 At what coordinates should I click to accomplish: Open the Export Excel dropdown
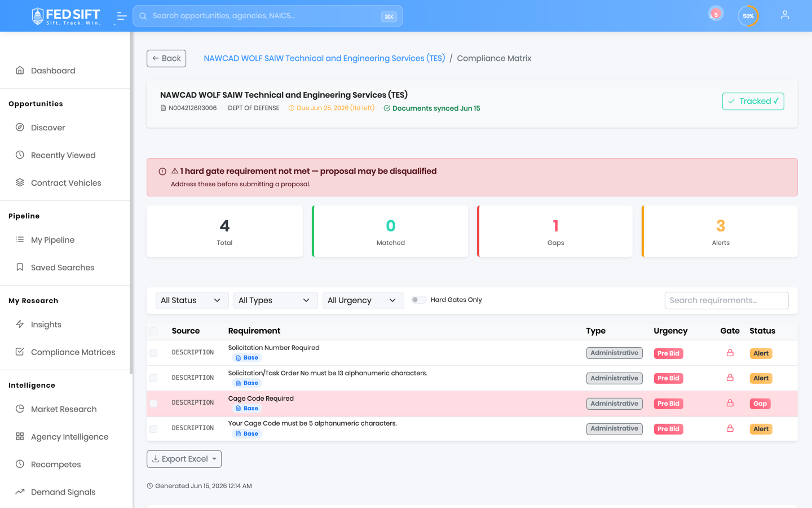tap(184, 459)
